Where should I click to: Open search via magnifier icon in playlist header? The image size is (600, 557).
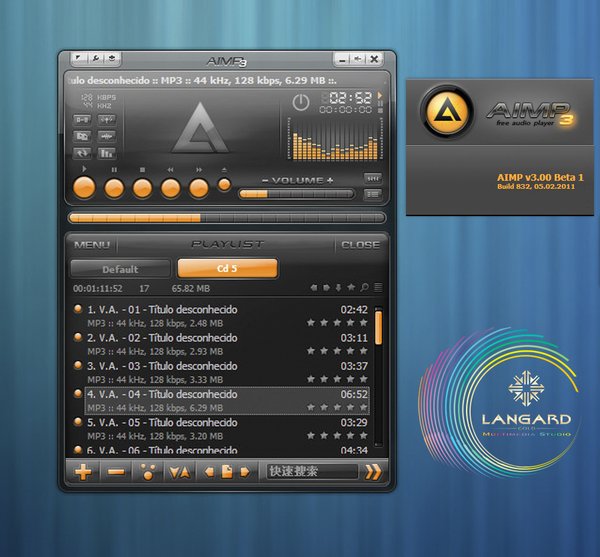point(364,287)
